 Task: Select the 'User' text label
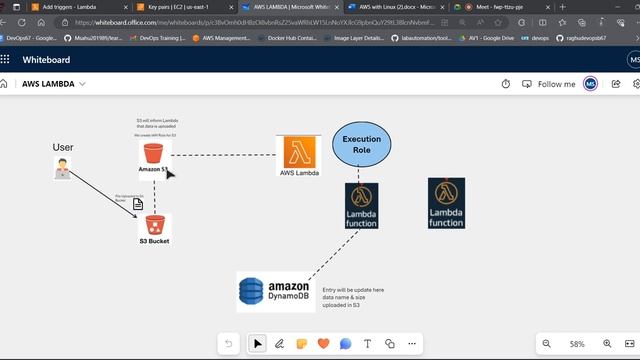click(x=63, y=147)
